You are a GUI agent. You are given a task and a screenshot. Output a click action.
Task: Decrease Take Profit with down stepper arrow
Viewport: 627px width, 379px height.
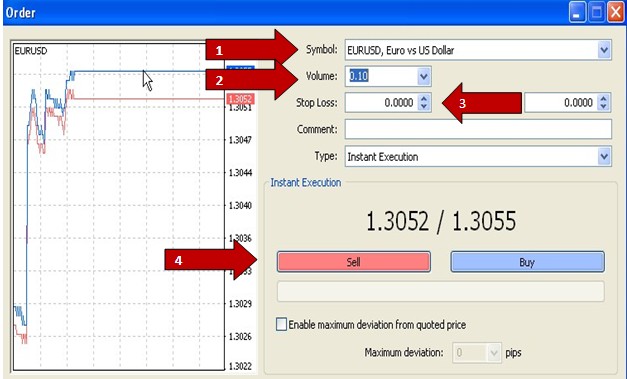click(x=603, y=107)
